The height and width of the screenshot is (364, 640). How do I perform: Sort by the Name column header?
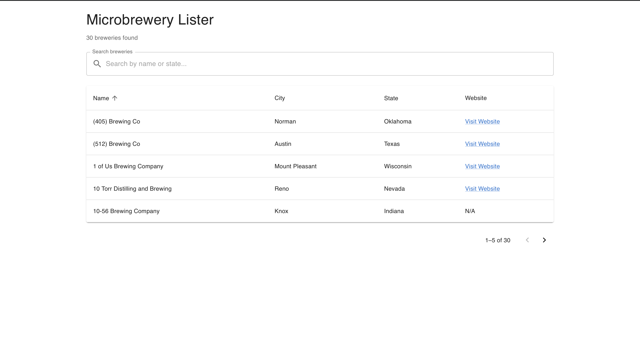pyautogui.click(x=101, y=98)
